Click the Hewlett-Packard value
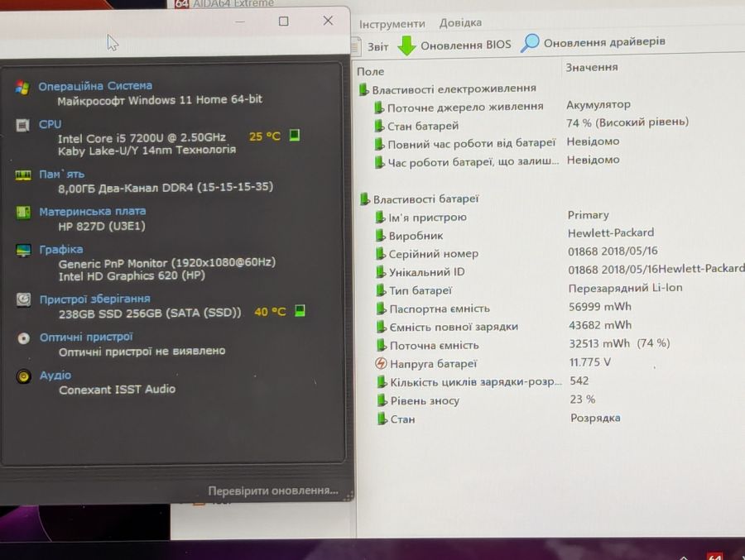Screen dimensions: 745x560 click(611, 232)
